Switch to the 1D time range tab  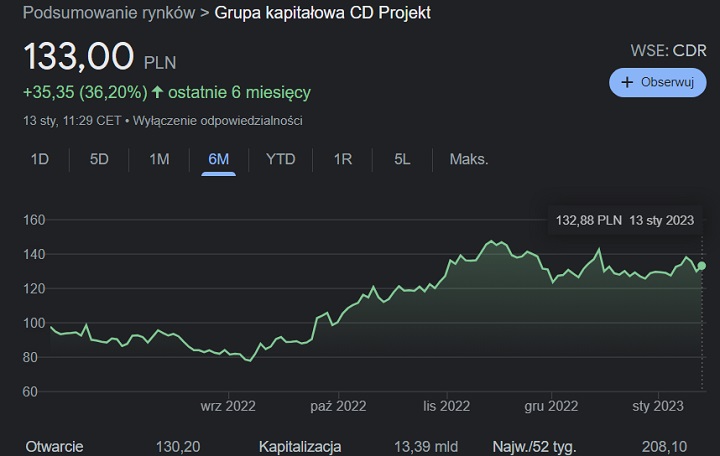(39, 159)
